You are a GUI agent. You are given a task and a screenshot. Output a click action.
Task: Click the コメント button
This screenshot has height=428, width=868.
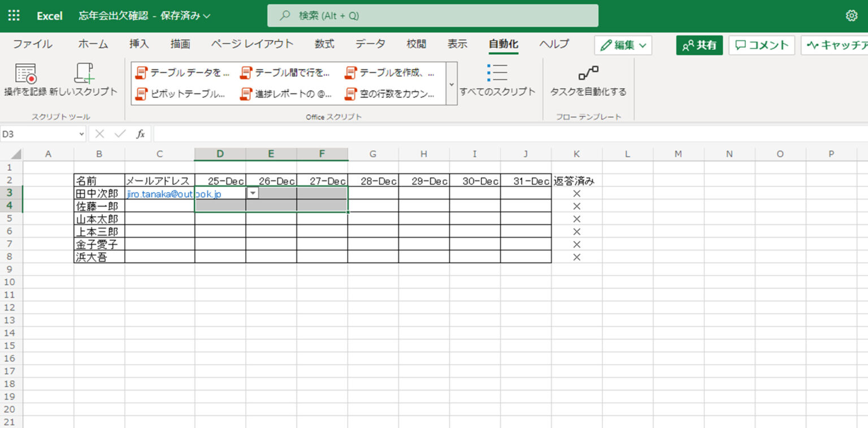point(762,45)
